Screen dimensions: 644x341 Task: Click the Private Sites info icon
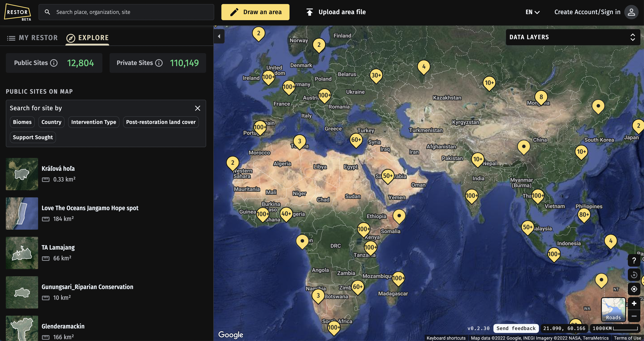(x=159, y=63)
